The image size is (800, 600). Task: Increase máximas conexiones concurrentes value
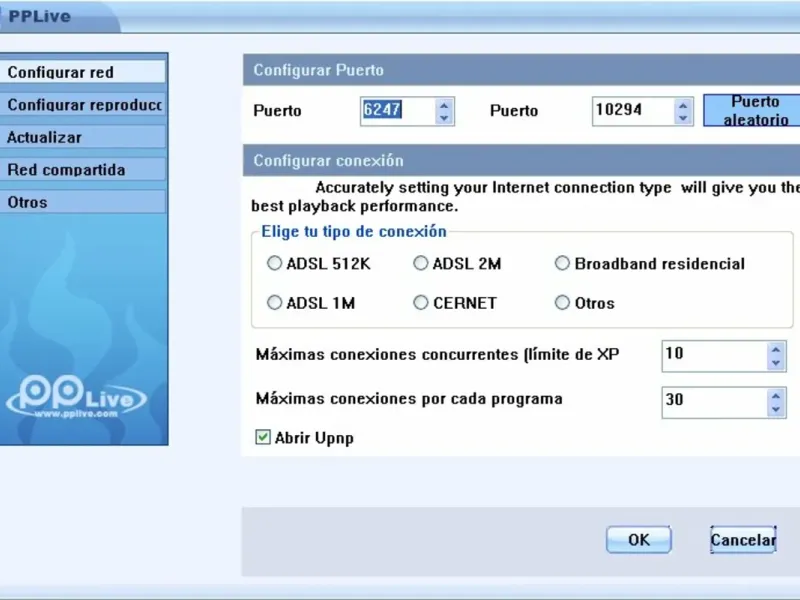point(776,349)
